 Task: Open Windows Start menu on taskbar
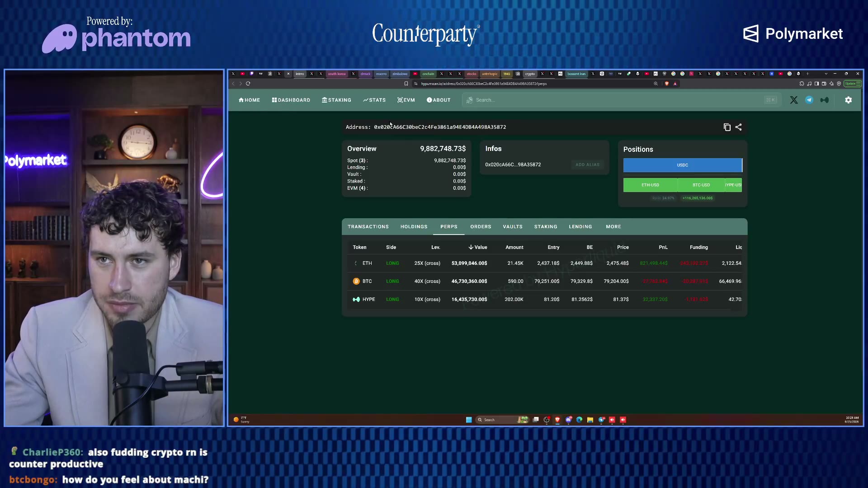[x=469, y=420]
